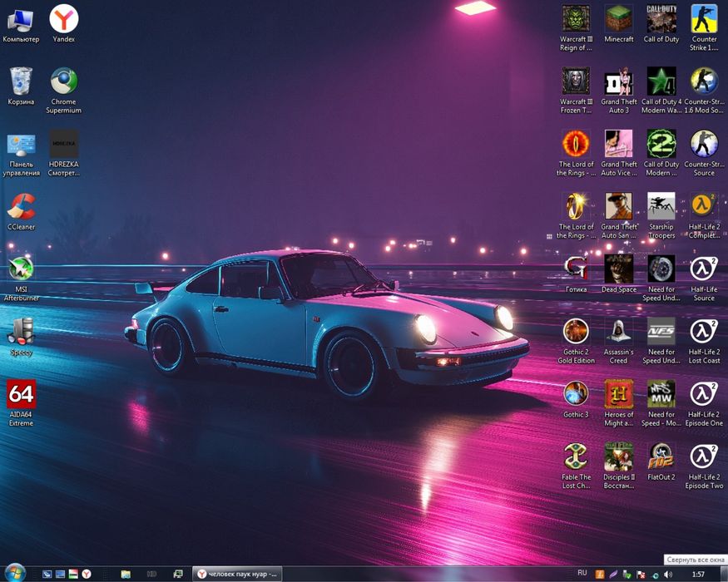Select the MSI Afterburner icon

tap(21, 279)
